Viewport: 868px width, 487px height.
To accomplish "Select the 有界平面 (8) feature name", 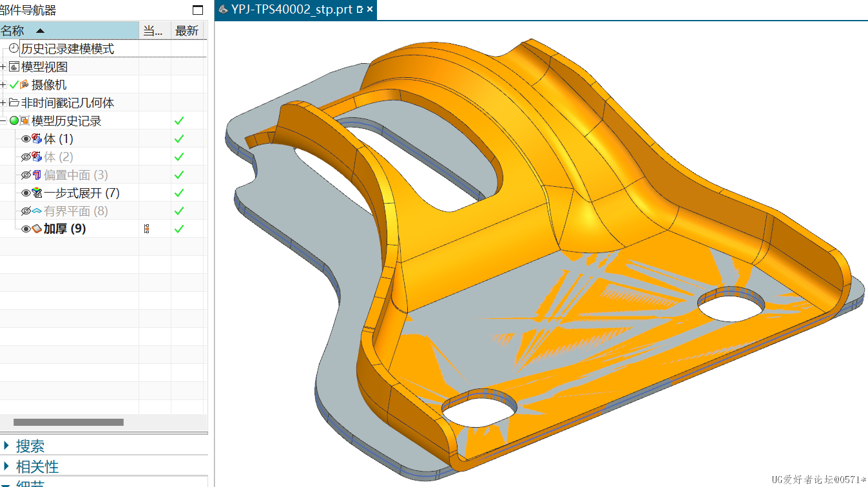I will pyautogui.click(x=76, y=211).
